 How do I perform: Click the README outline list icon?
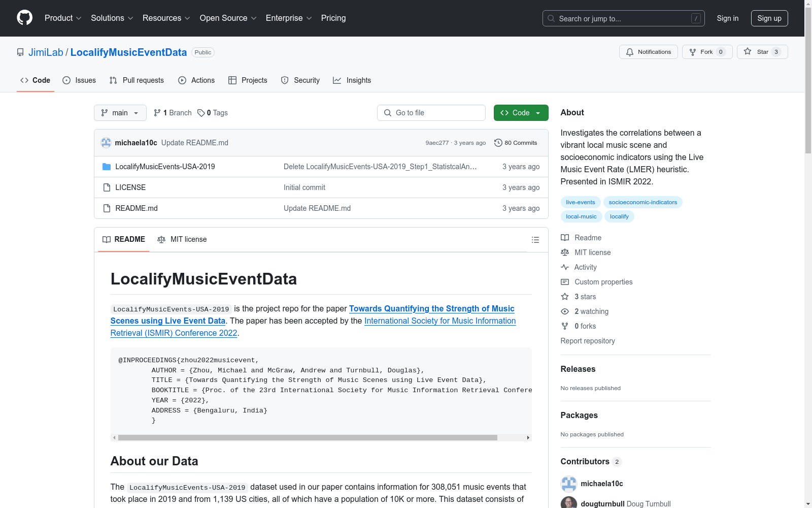click(x=535, y=240)
